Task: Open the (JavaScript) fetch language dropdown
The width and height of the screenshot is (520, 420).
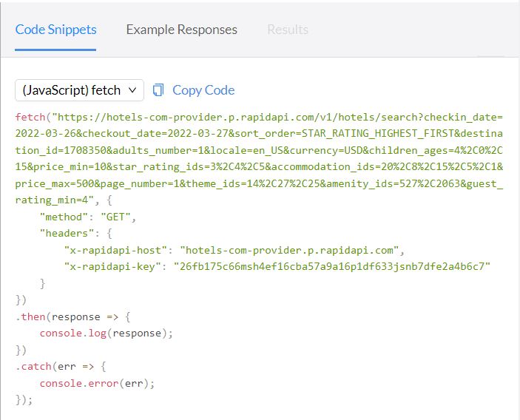Action: (x=79, y=90)
